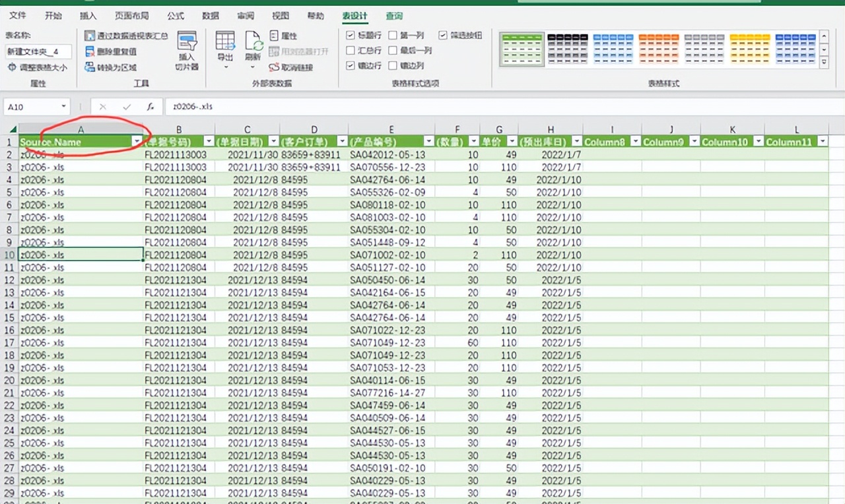Click the formula bar showing z0206-.xls
The image size is (845, 504).
click(x=505, y=106)
